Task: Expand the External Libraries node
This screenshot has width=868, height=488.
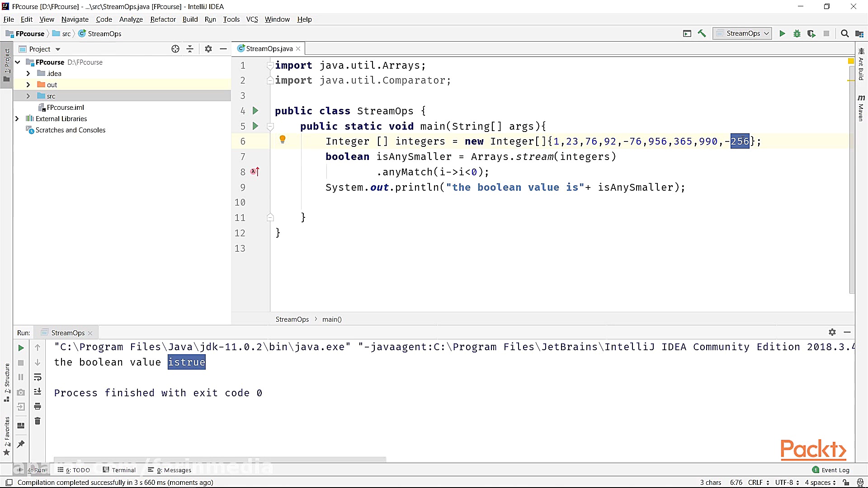Action: 17,118
